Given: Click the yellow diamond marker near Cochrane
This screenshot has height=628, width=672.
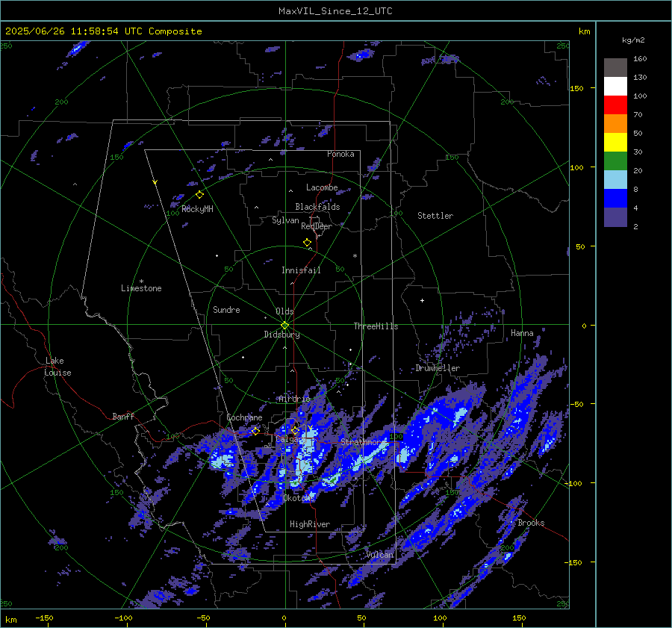Looking at the screenshot, I should 255,431.
